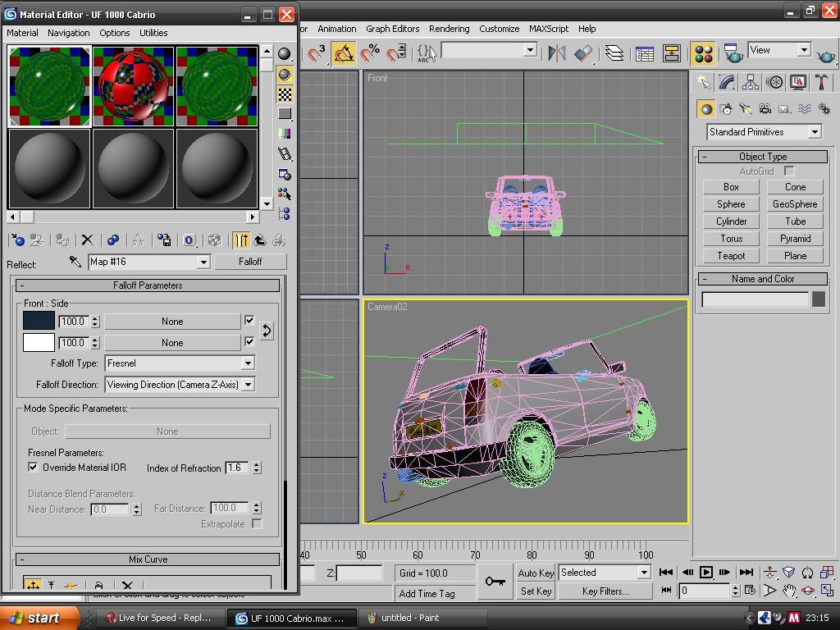Toggle the Extrapolate checkbox

(257, 523)
